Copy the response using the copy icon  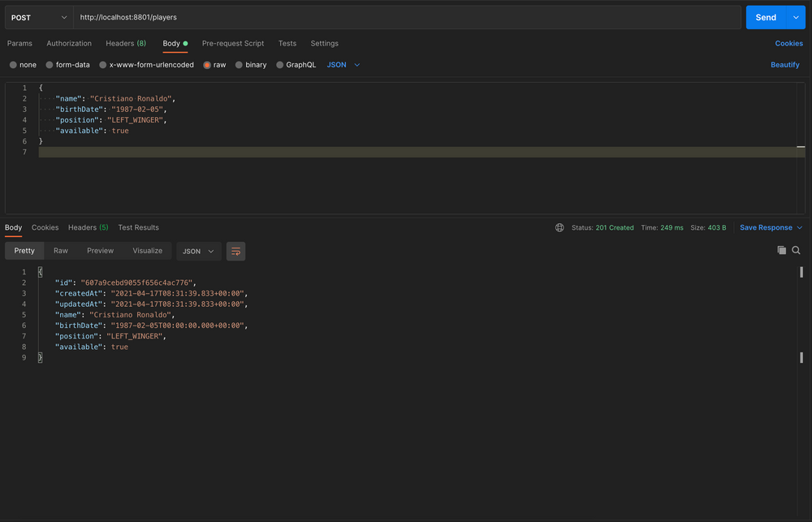point(781,252)
